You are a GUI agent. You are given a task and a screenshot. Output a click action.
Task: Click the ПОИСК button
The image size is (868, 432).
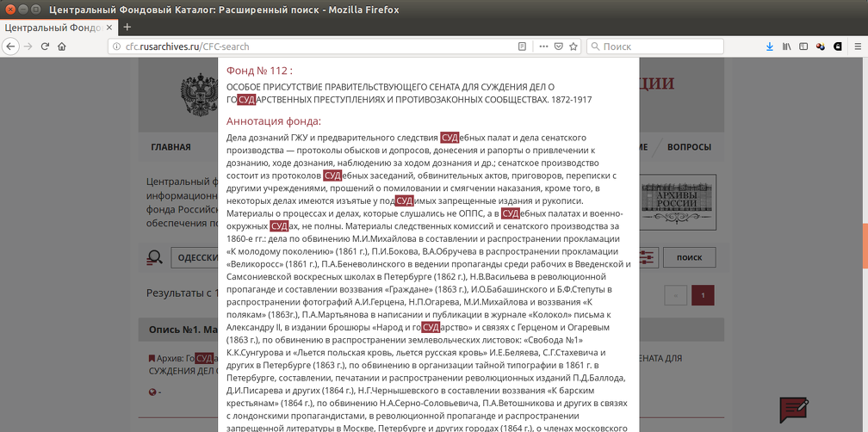689,258
